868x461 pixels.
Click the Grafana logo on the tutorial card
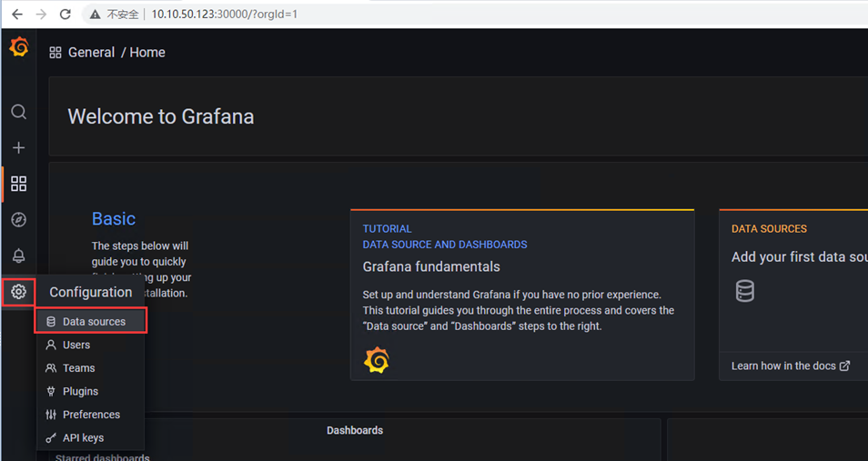click(377, 360)
